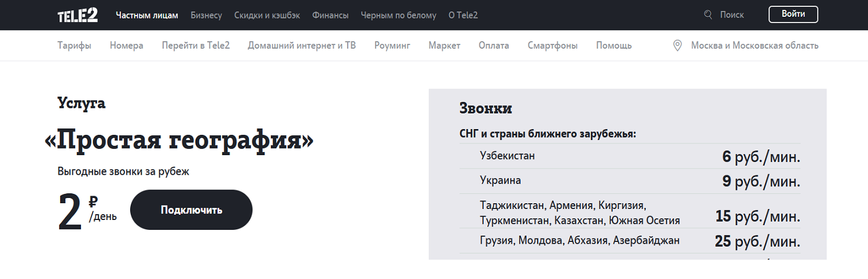This screenshot has width=868, height=279.
Task: Open the Бизнесу section
Action: [x=207, y=15]
